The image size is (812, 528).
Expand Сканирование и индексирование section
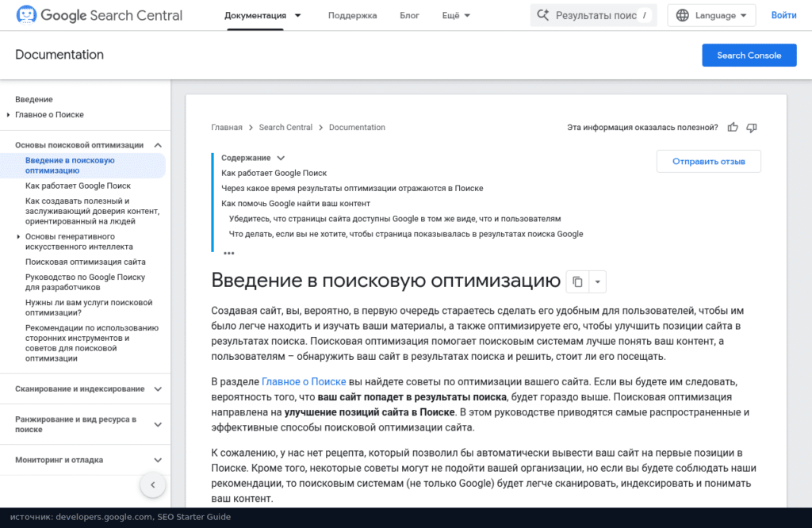158,388
